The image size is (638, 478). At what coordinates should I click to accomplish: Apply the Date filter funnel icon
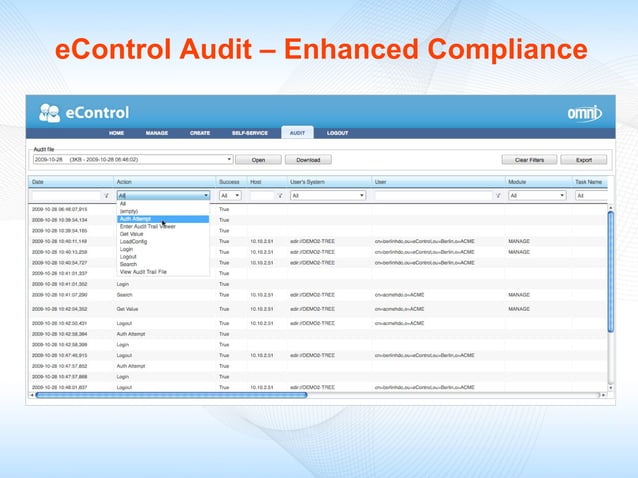pos(107,196)
